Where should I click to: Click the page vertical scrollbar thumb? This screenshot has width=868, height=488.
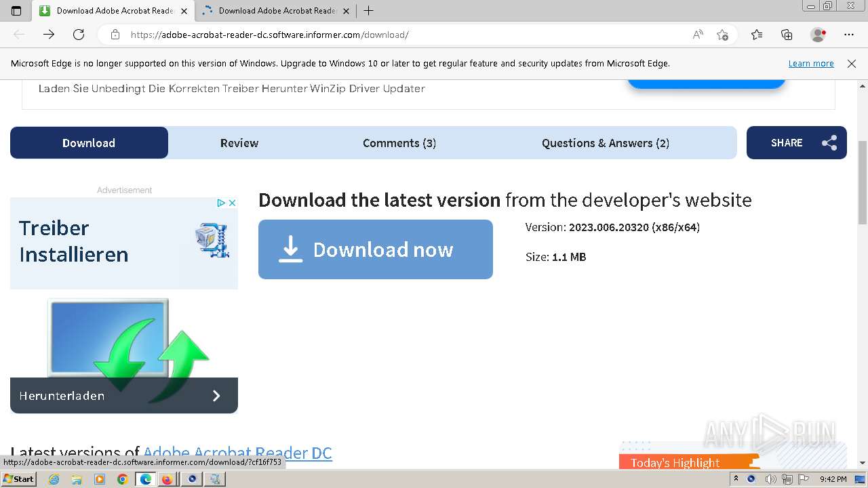863,183
